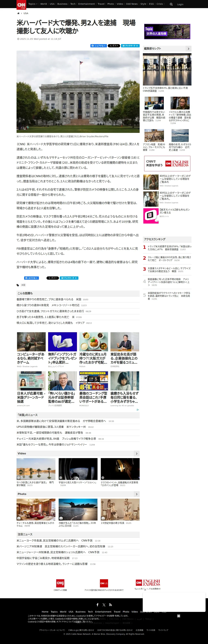The height and width of the screenshot is (644, 208).
Task: Click bottom Facebook おすすめ button
Action: (31, 278)
